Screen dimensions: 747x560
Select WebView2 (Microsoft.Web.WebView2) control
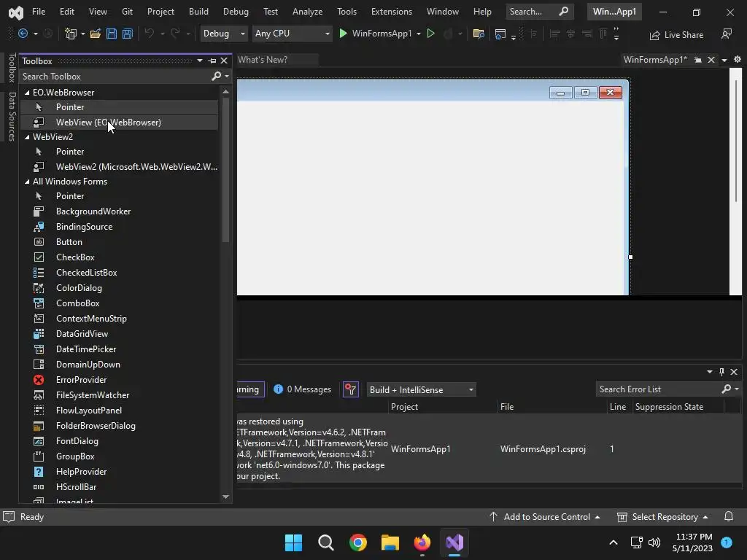coord(119,167)
